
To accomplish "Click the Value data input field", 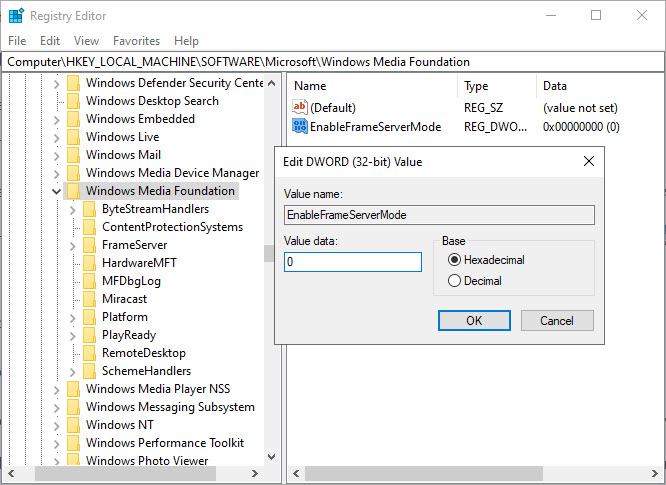I will pyautogui.click(x=353, y=262).
